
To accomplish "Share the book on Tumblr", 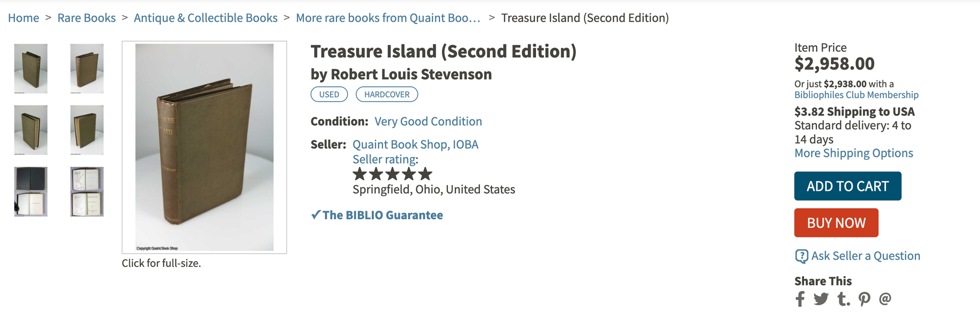I will pyautogui.click(x=843, y=298).
